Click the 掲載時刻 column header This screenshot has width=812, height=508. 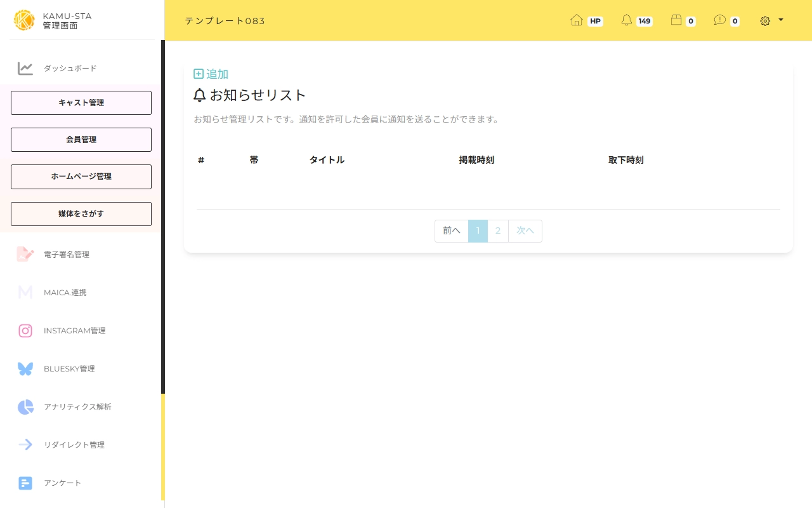coord(476,160)
